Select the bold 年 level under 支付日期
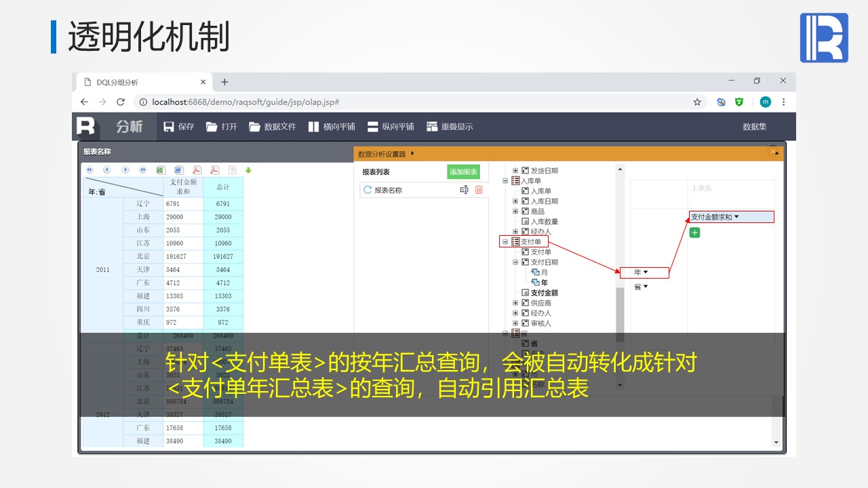Screen dimensions: 868x488 [545, 283]
